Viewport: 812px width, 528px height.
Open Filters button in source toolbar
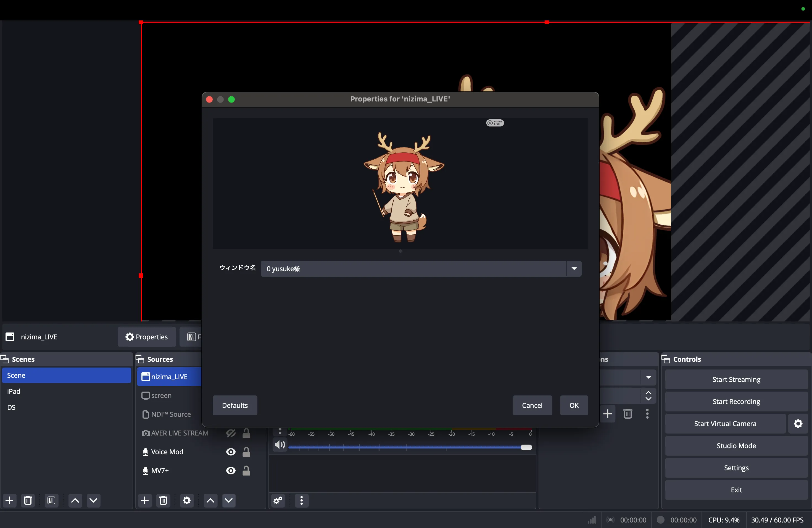[191, 337]
